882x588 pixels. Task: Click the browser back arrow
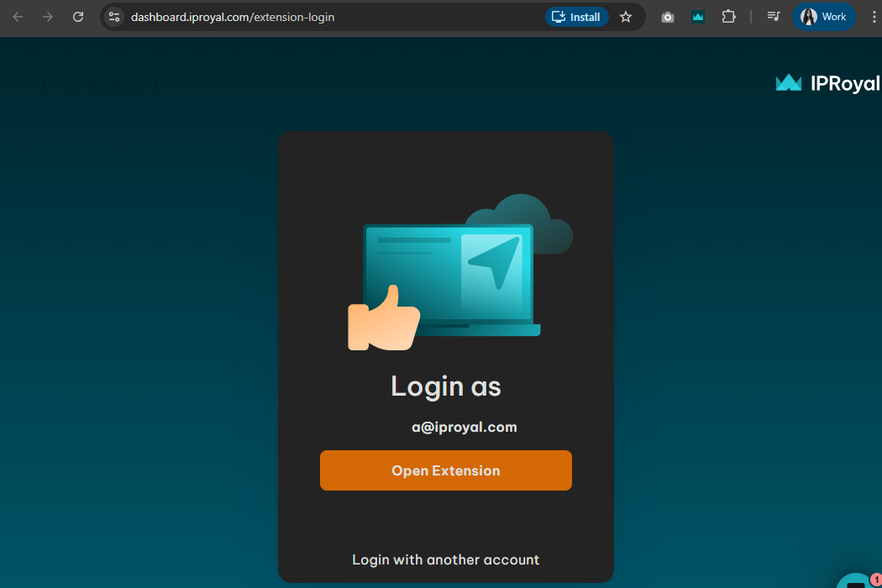tap(18, 17)
